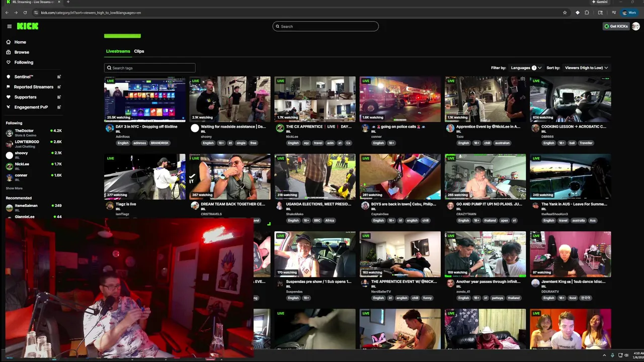Open the CRAZYTAWN stream thumbnail
This screenshot has height=362, width=644.
pyautogui.click(x=486, y=176)
